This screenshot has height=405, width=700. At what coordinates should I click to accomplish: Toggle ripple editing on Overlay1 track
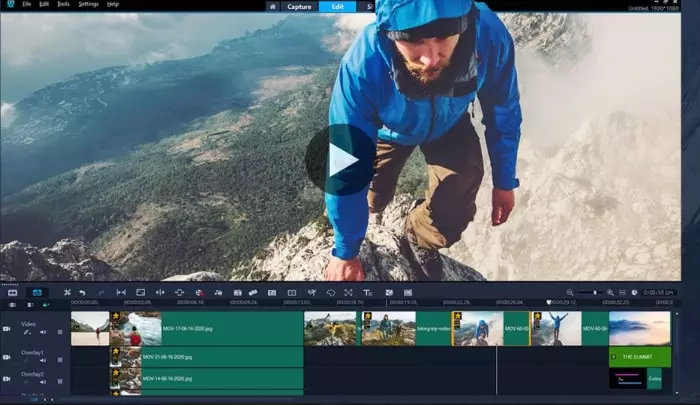pos(60,360)
